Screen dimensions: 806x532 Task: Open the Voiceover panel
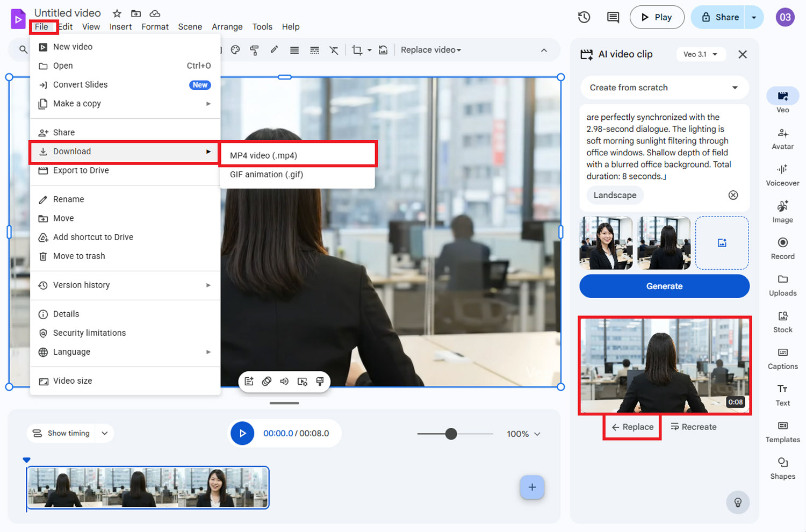coord(782,175)
